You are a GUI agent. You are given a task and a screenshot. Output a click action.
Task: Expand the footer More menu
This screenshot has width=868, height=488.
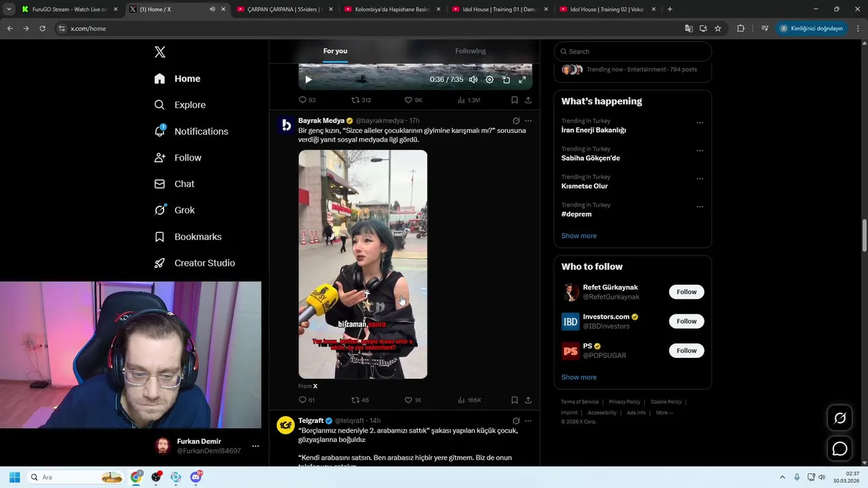(665, 413)
